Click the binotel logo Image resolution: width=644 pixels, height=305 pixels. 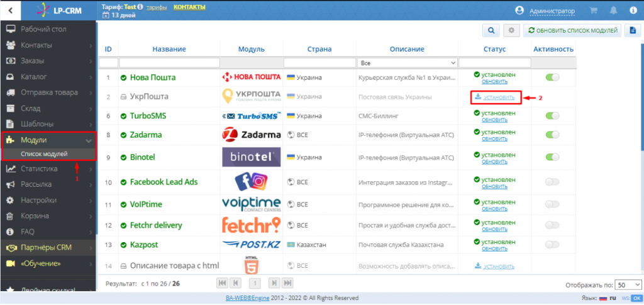[x=252, y=157]
